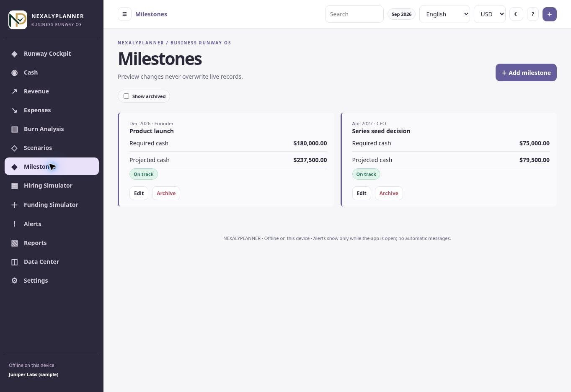Screen dimensions: 571x392
Task: Click the Funding Simulator plus icon
Action: pos(14,205)
